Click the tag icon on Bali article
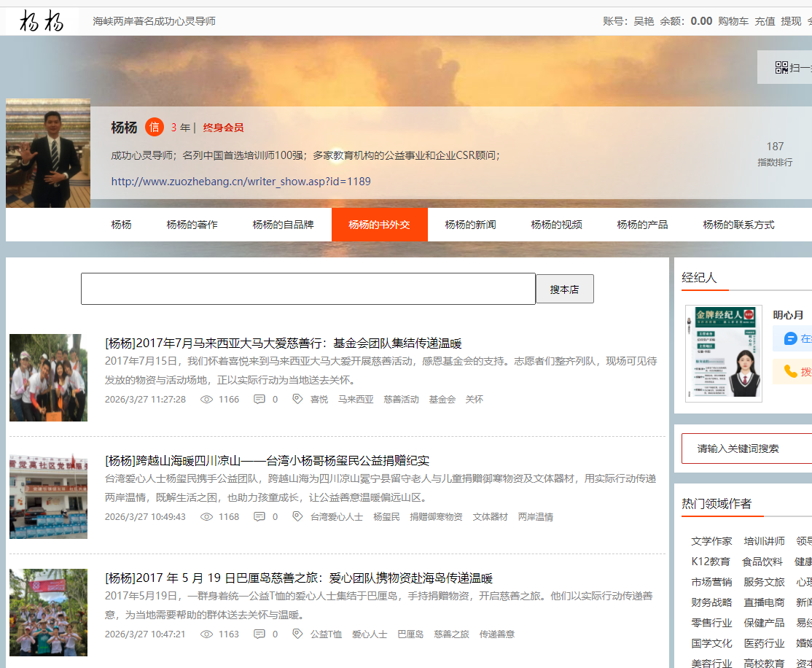 point(297,634)
